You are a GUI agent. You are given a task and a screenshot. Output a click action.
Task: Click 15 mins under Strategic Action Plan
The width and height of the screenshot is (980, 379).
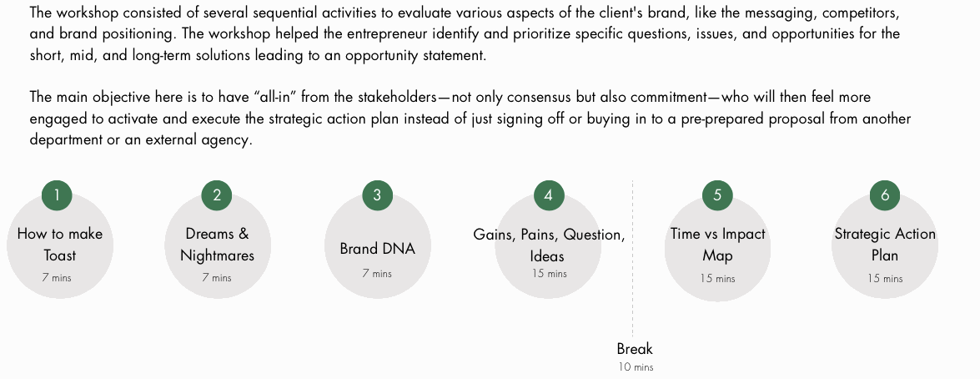click(x=885, y=278)
